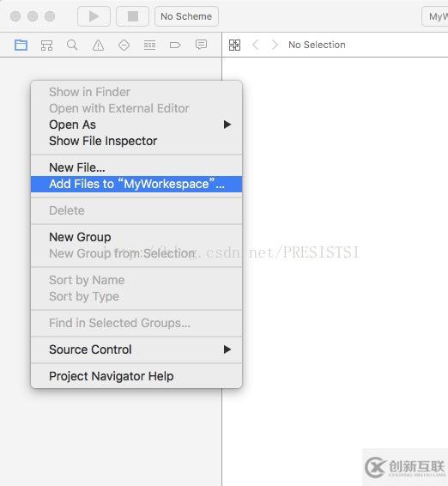The height and width of the screenshot is (486, 448).
Task: Open the Issue navigator warning icon
Action: (x=98, y=46)
